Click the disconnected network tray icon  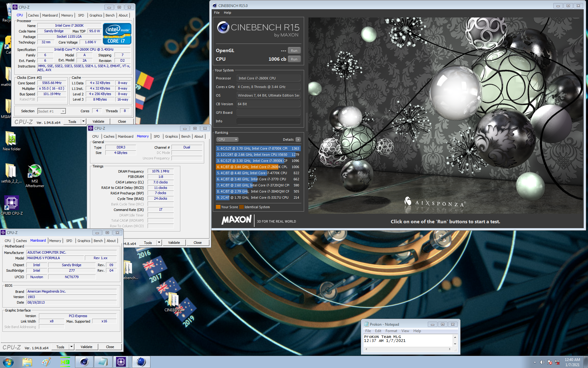557,362
